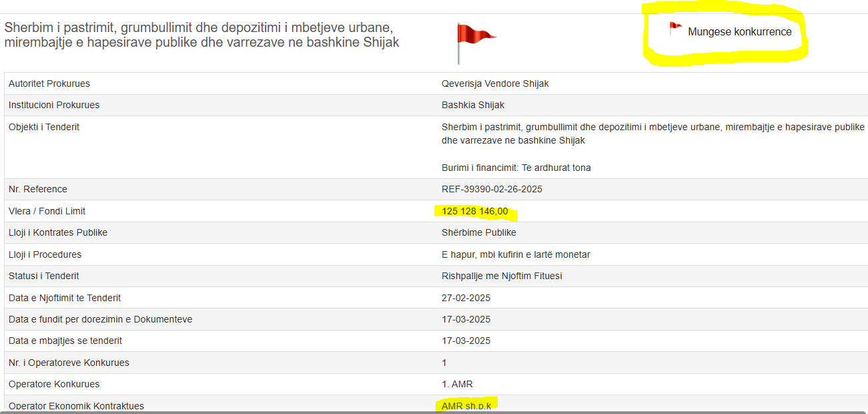The width and height of the screenshot is (868, 414).
Task: Open the contracting operator "AMR sh.p.k"
Action: 466,405
